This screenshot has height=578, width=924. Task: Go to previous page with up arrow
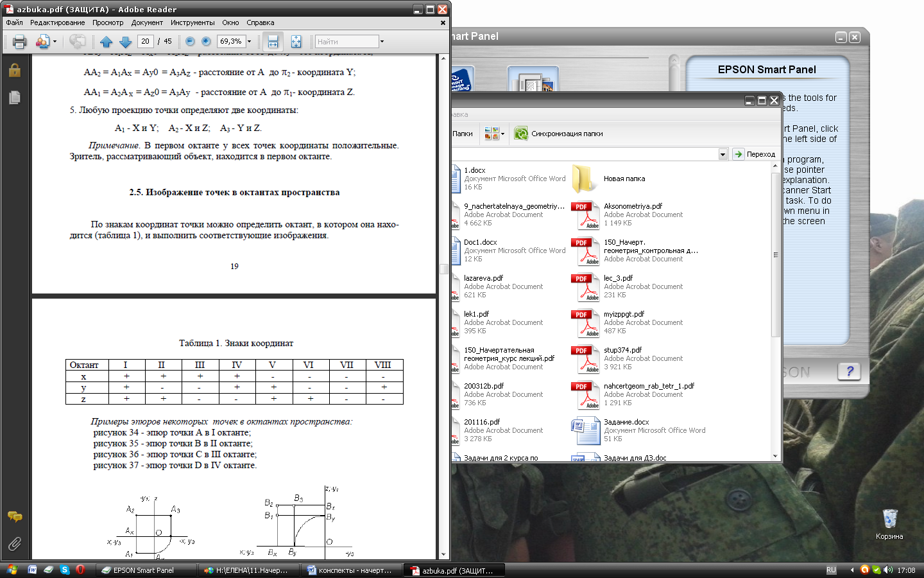[107, 42]
